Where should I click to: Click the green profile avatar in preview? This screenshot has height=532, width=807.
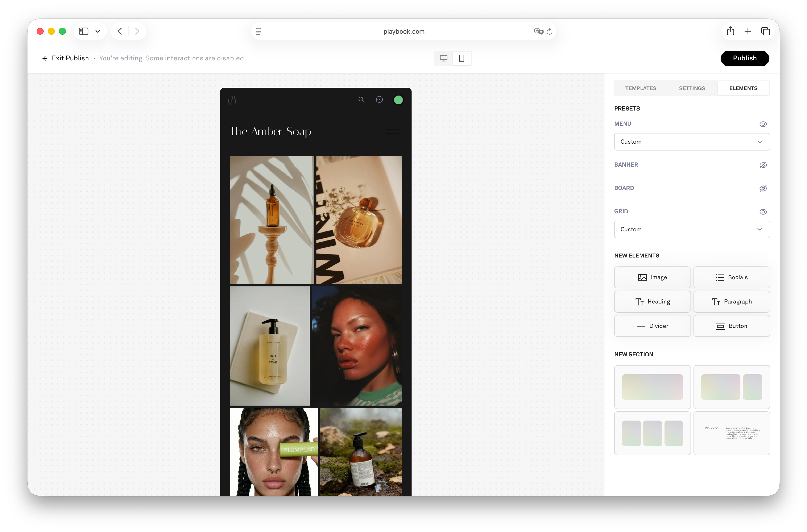tap(398, 100)
